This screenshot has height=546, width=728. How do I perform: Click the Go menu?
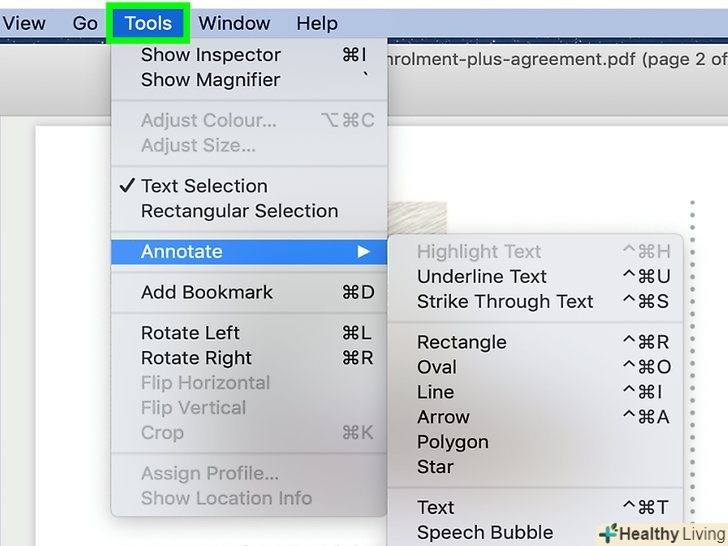[x=85, y=23]
